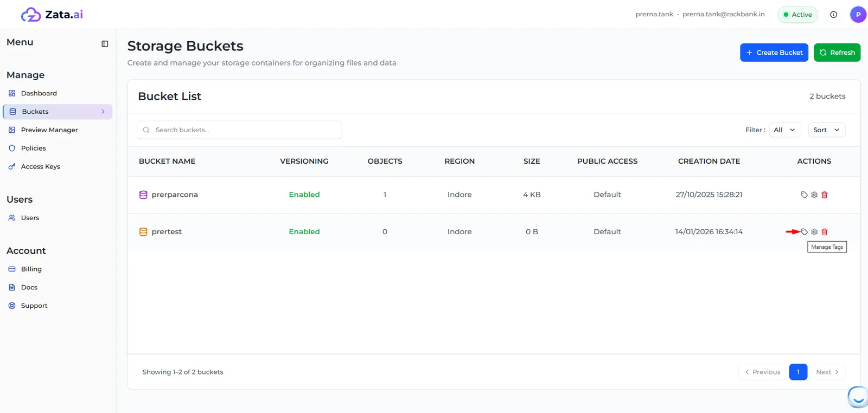This screenshot has height=413, width=868.
Task: Click the search magnifier icon
Action: pyautogui.click(x=146, y=130)
